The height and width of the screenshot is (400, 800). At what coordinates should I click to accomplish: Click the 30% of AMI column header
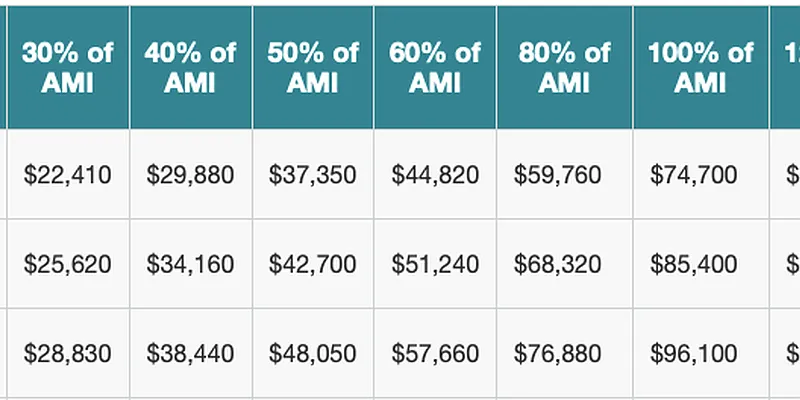click(68, 67)
